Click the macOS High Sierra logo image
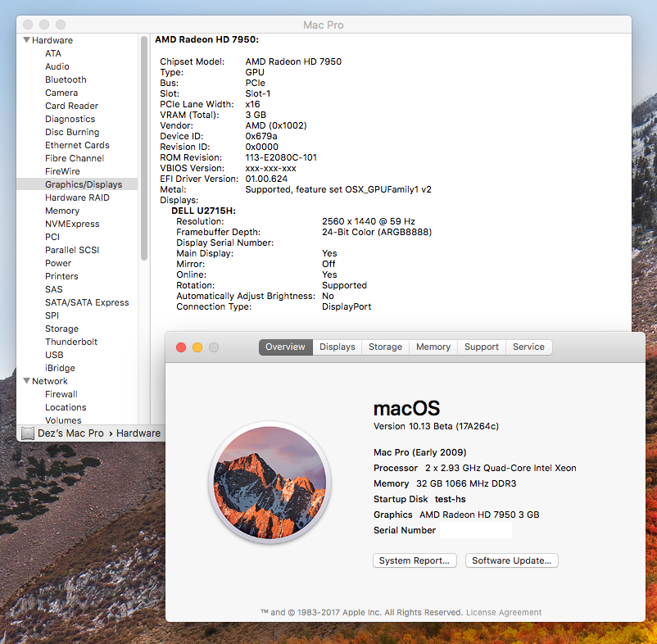 coord(270,483)
